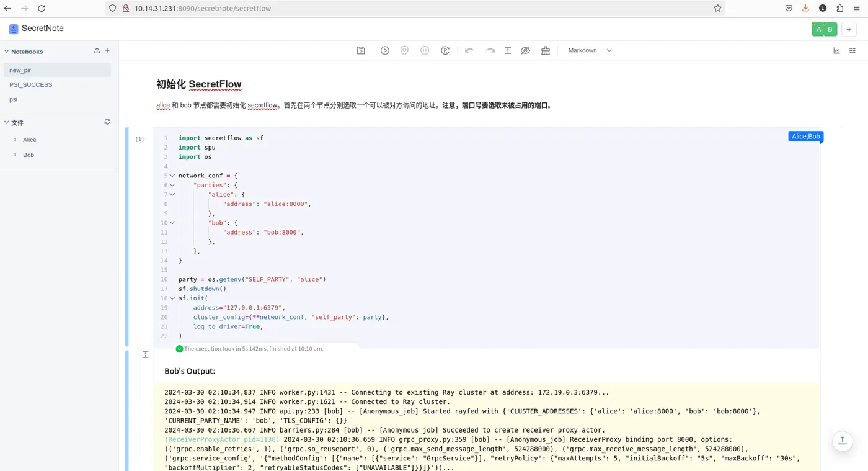Collapse the 文件 section
This screenshot has height=471, width=868.
coord(7,122)
